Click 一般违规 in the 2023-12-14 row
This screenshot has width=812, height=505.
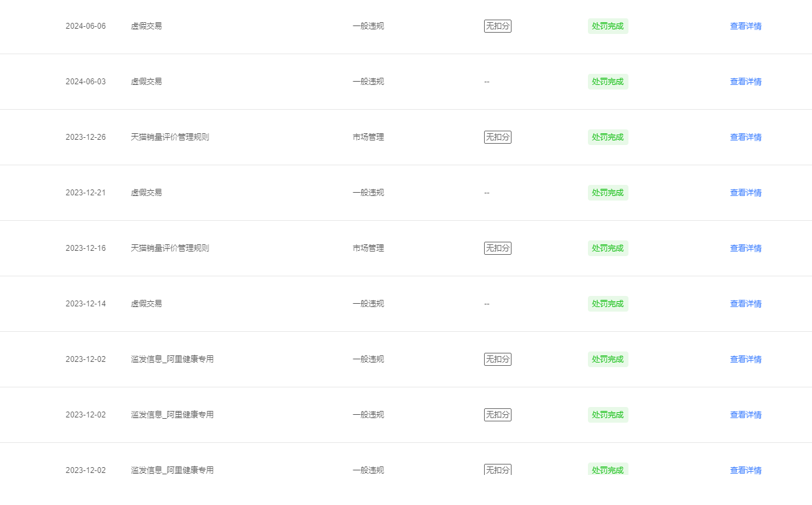tap(368, 304)
